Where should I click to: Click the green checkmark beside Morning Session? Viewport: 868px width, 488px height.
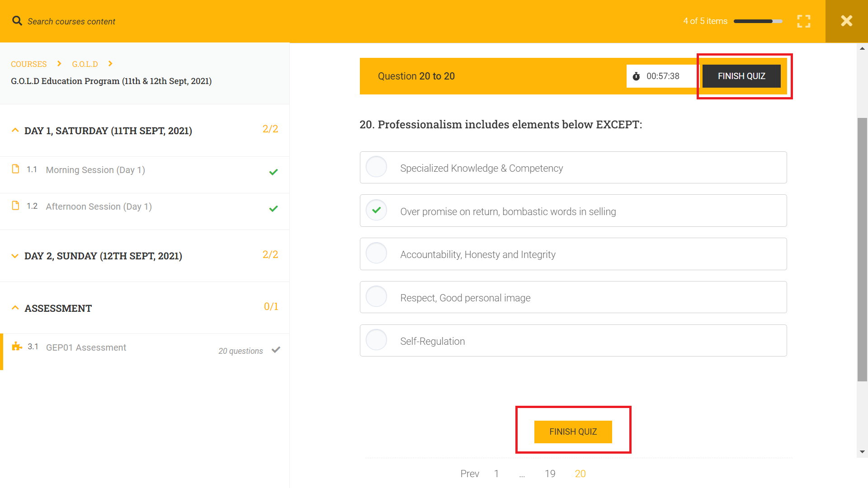point(273,172)
